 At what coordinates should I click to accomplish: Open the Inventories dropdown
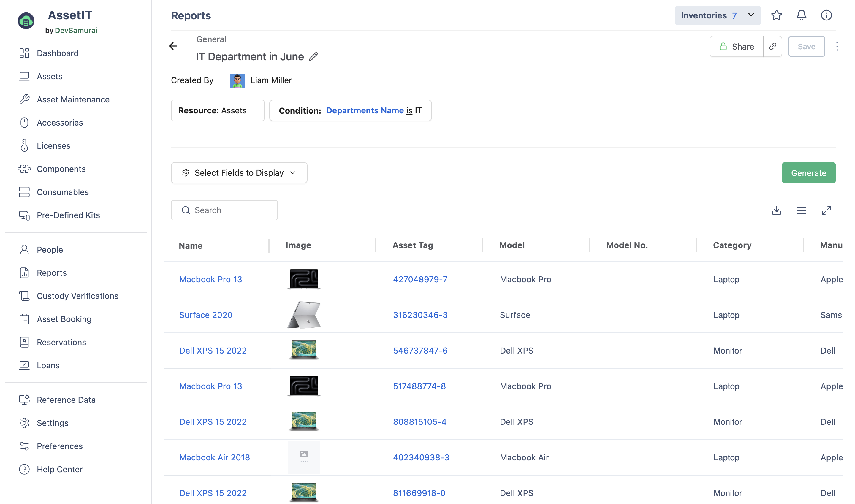click(x=718, y=16)
